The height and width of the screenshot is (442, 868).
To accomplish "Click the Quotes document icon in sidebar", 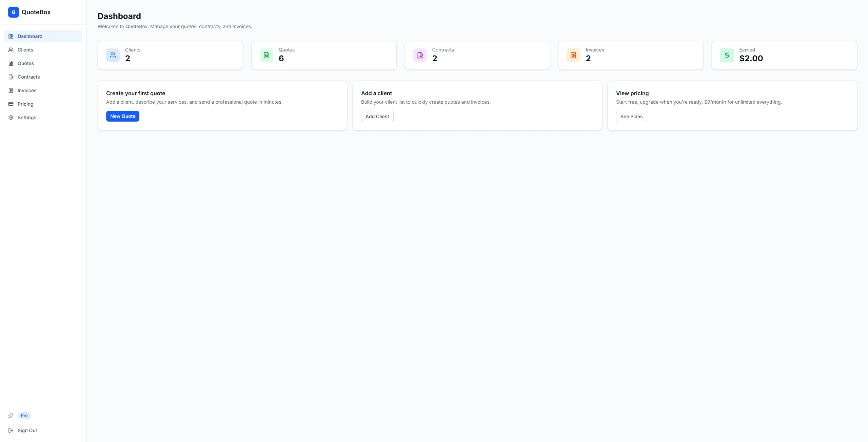I will pos(11,63).
